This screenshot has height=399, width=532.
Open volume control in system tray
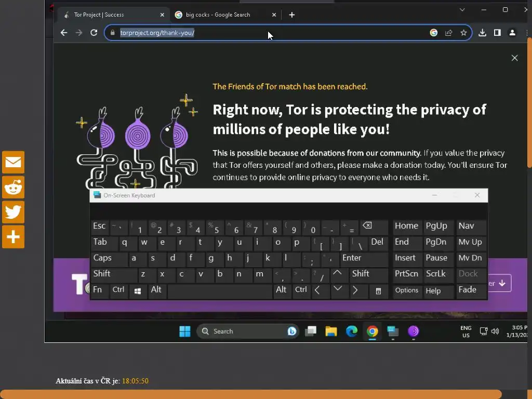point(495,331)
